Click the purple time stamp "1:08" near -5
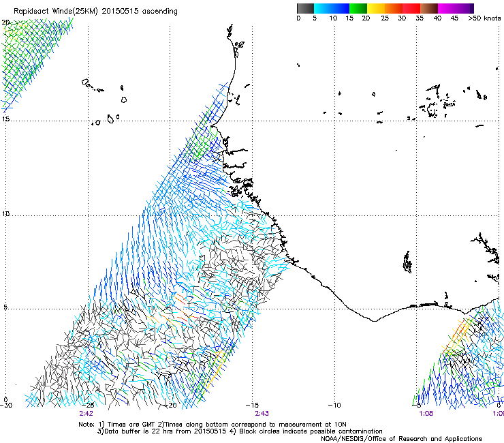 [x=426, y=414]
